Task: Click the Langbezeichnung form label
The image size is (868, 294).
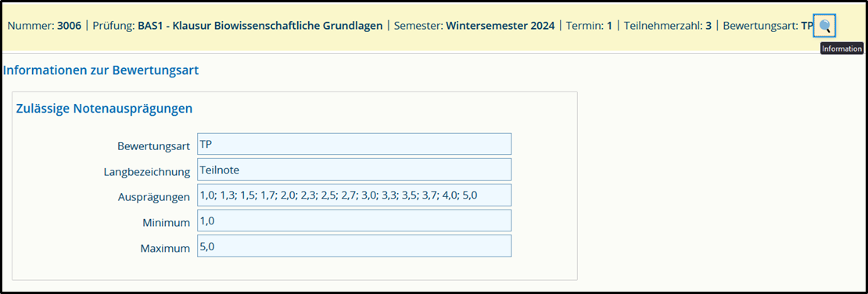Action: (x=147, y=172)
